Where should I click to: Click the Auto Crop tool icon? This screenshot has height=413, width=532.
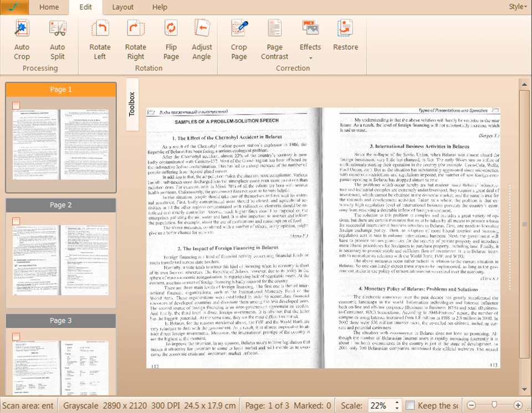click(22, 29)
